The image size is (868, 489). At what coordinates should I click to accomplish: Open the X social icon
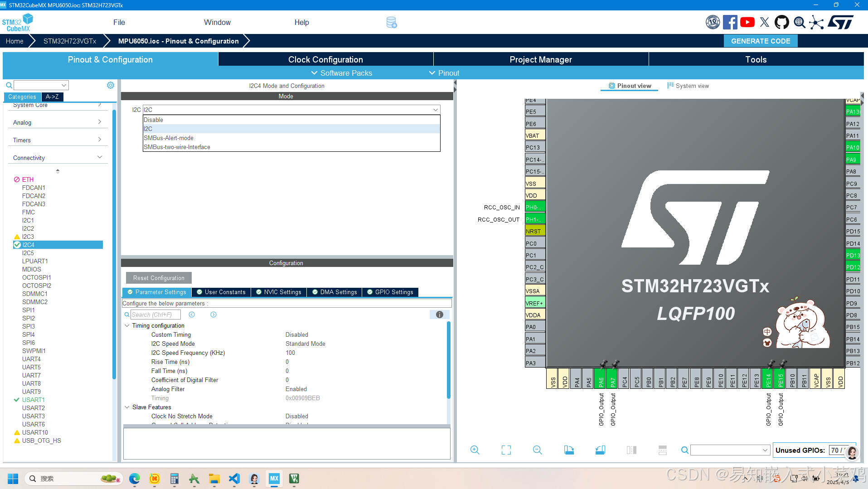click(x=765, y=22)
